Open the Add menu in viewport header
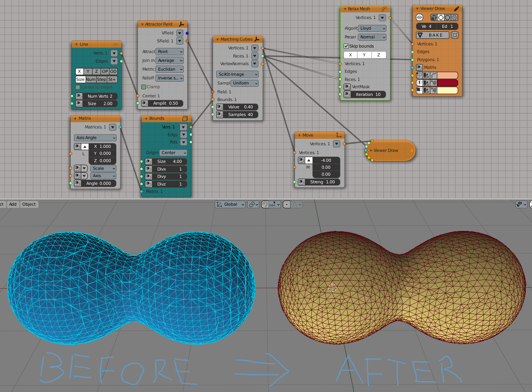The width and height of the screenshot is (532, 392). click(13, 204)
